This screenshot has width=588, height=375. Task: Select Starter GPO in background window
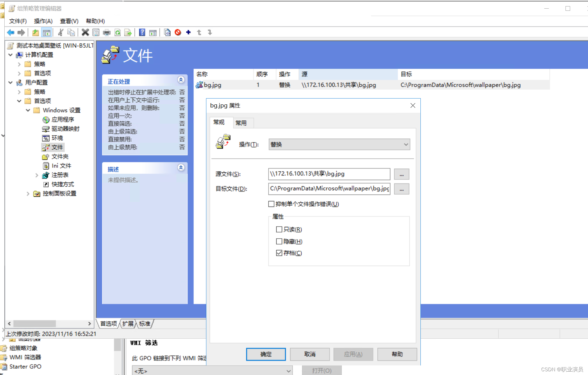click(25, 366)
